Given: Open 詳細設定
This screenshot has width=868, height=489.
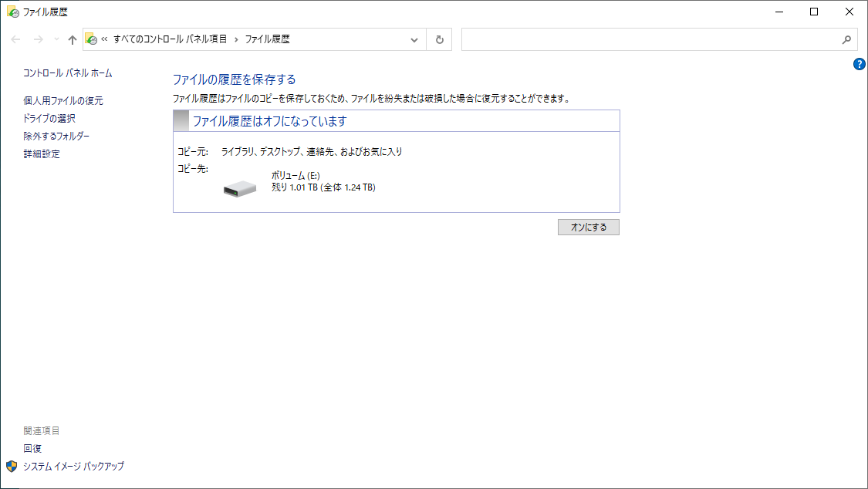Looking at the screenshot, I should pyautogui.click(x=43, y=153).
